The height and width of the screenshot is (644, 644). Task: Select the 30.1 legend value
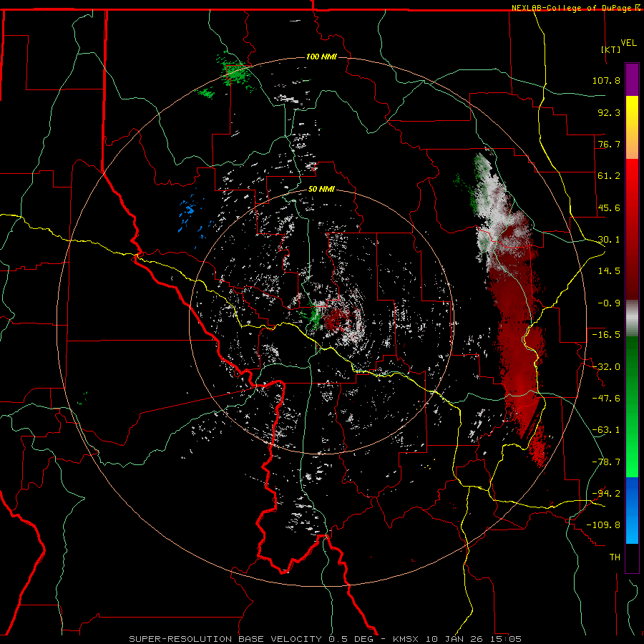(609, 240)
